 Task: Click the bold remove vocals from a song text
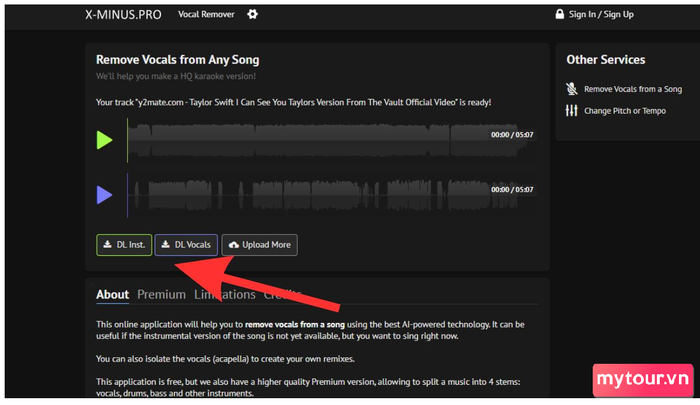(x=295, y=325)
